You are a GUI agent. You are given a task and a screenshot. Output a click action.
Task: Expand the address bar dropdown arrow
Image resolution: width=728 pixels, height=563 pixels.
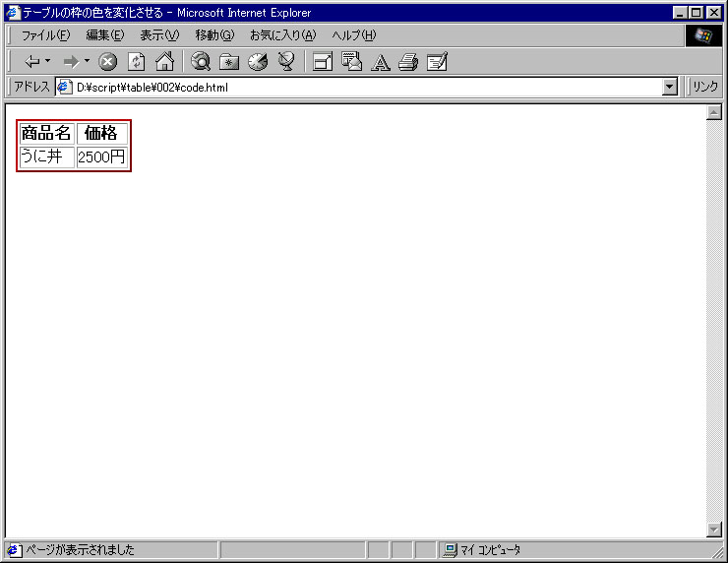point(670,87)
